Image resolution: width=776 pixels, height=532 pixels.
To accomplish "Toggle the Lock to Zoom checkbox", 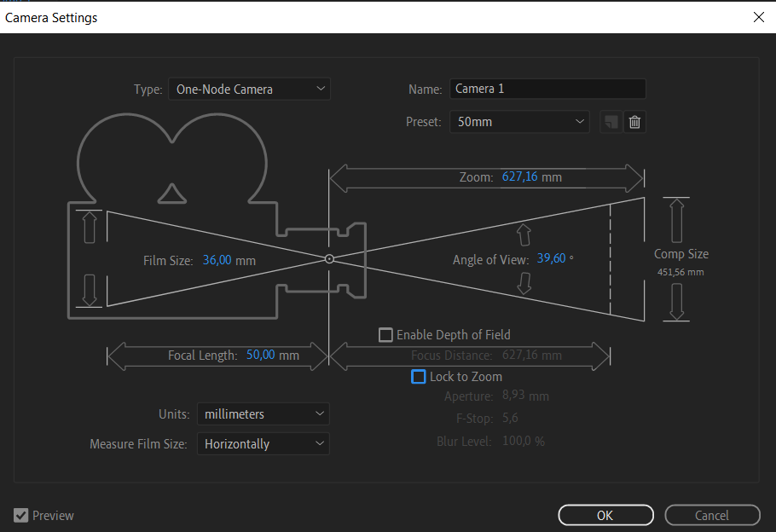I will click(x=419, y=376).
